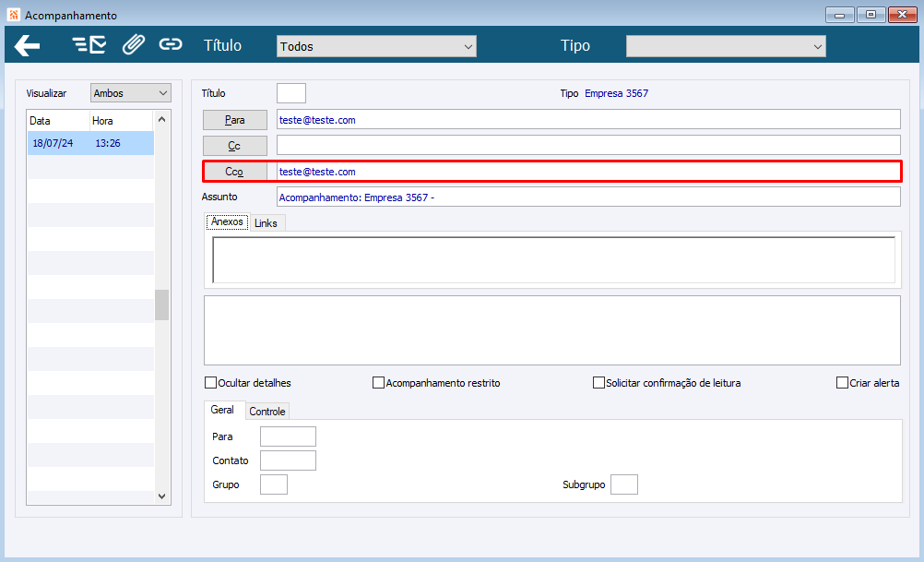
Task: Click the Grupo input box
Action: (274, 484)
